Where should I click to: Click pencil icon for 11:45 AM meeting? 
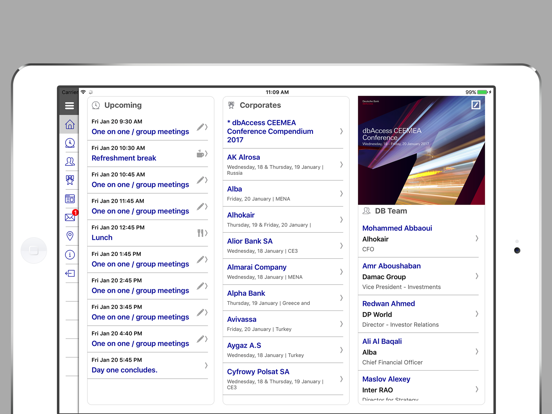(x=200, y=206)
